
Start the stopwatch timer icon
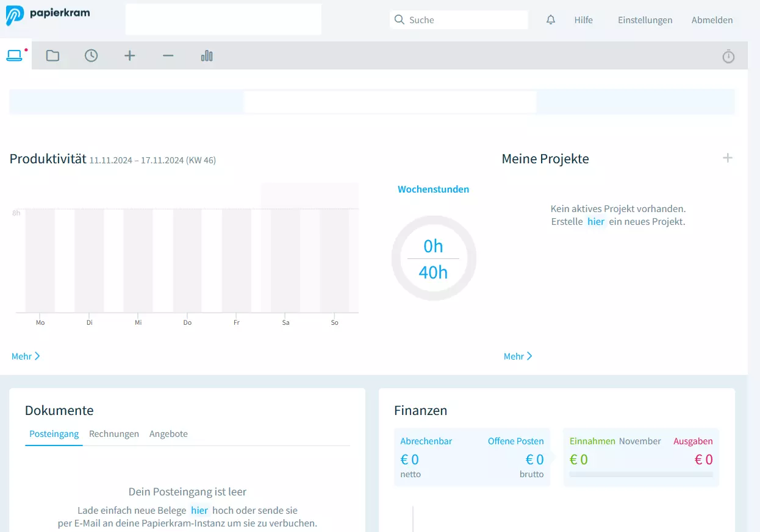click(x=728, y=57)
